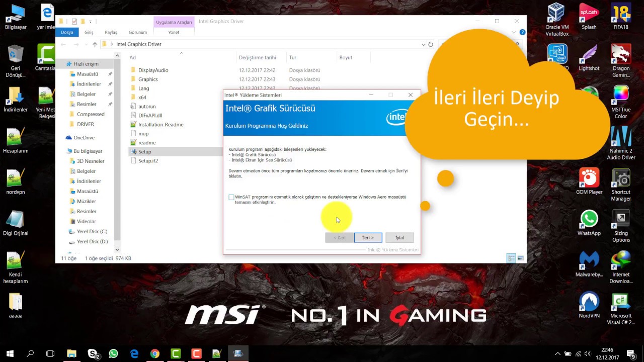This screenshot has width=644, height=362.
Task: Open address bar history dropdown
Action: tap(423, 44)
